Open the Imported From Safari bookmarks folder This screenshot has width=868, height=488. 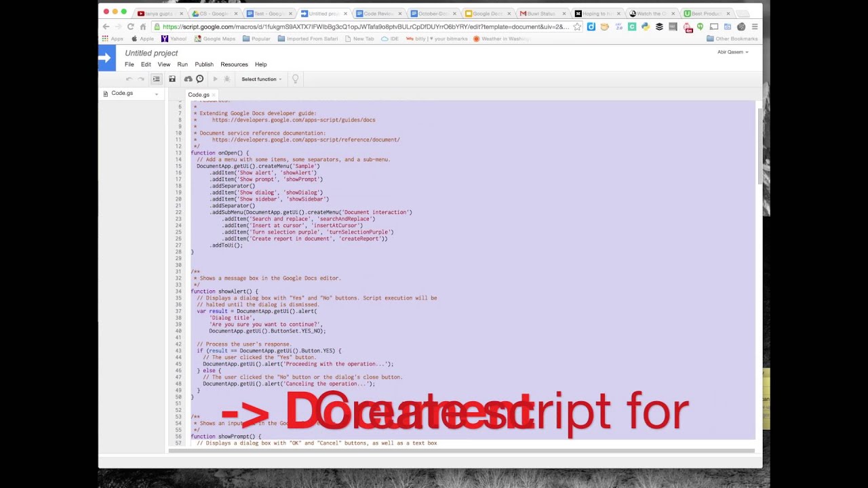point(309,39)
